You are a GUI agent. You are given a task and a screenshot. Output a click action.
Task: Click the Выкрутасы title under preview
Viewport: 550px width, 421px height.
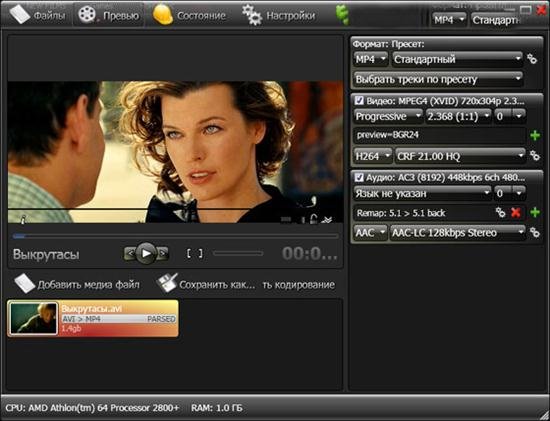coord(46,254)
